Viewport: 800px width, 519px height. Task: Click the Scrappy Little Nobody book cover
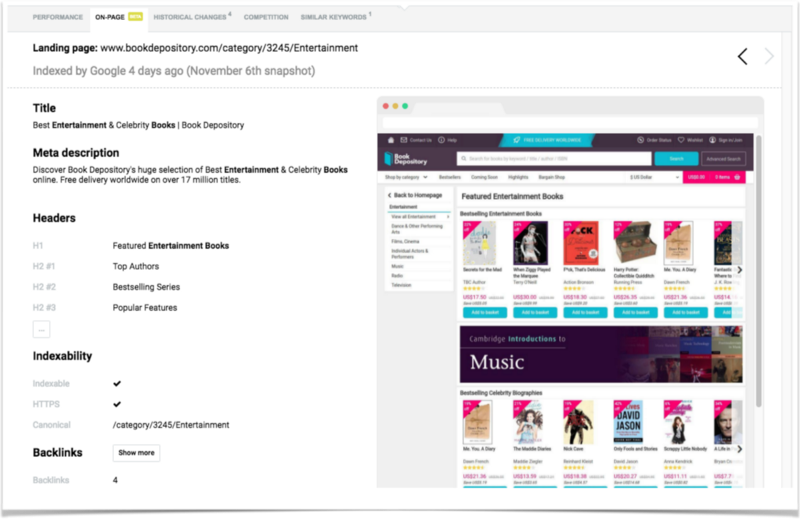pos(678,422)
